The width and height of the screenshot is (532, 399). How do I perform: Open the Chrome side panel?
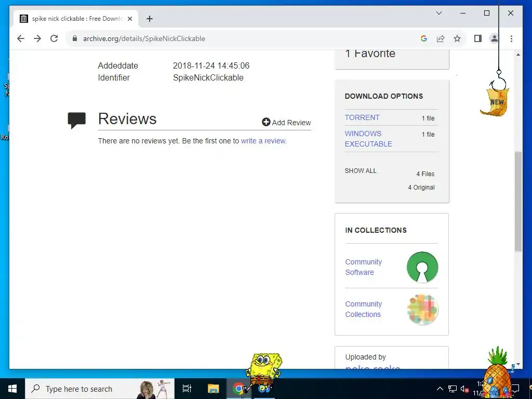coord(478,38)
